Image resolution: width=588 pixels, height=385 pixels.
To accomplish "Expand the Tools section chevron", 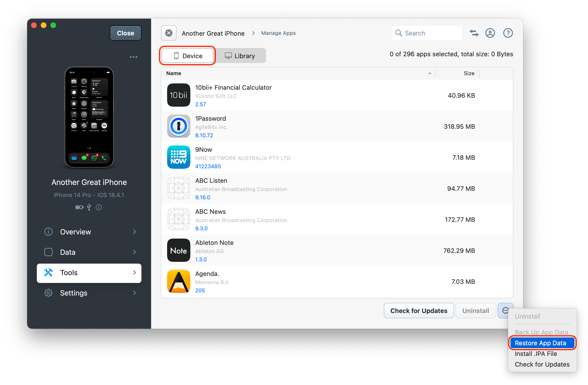I will [135, 273].
